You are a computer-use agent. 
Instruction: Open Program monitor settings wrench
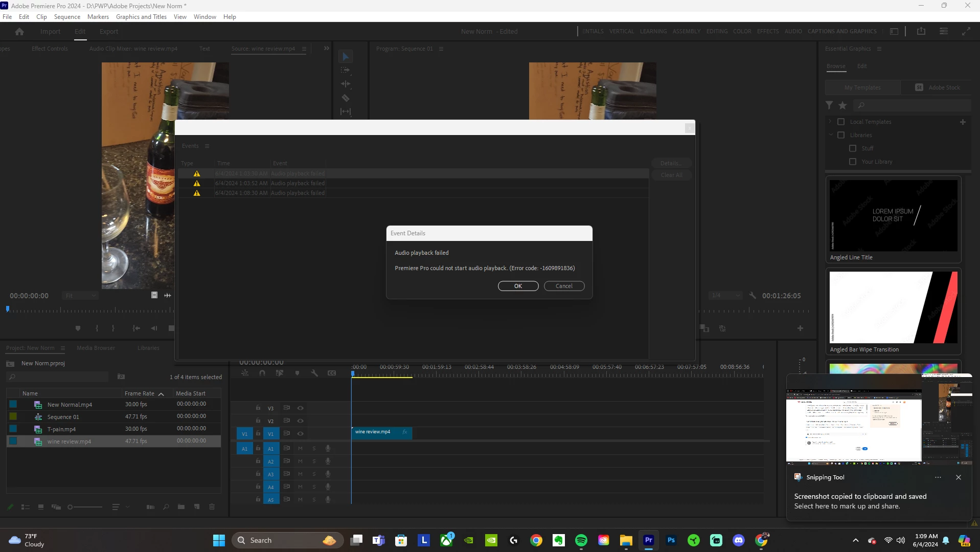point(753,295)
